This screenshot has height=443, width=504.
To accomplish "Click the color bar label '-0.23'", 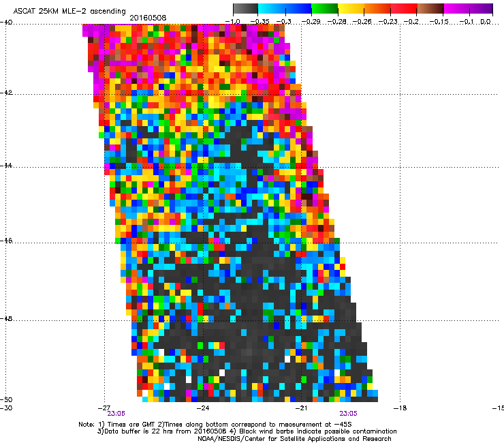I will pos(388,22).
